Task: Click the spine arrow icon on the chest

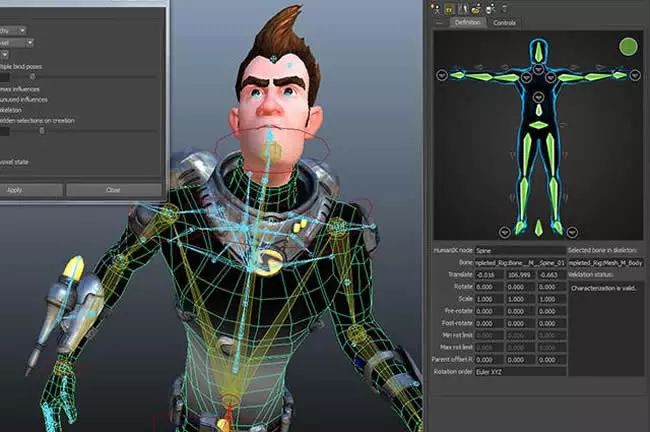Action: coord(539,97)
